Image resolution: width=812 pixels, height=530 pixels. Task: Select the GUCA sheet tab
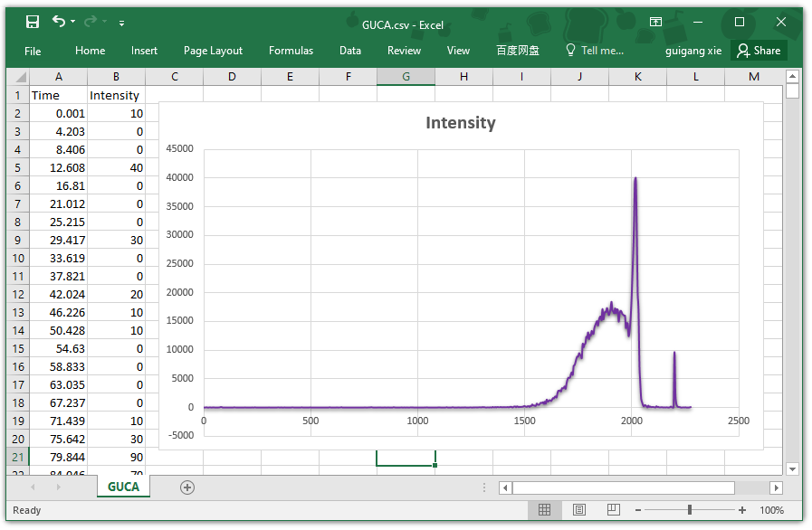(123, 487)
